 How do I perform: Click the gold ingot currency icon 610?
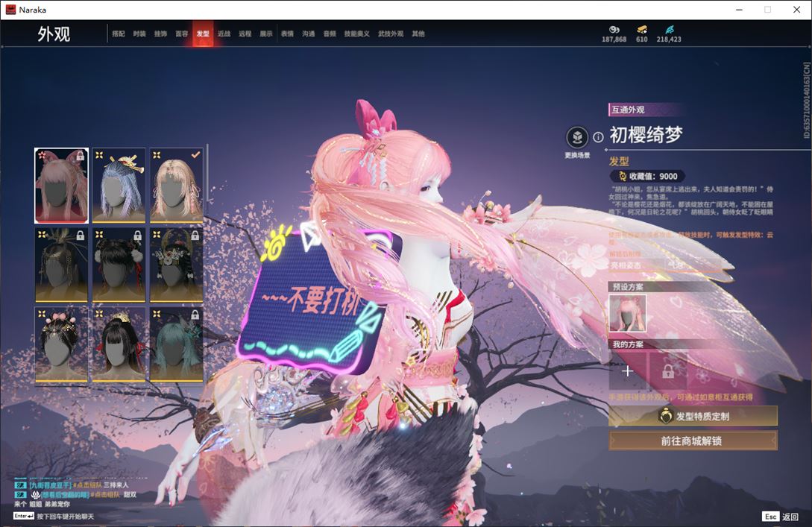[x=642, y=30]
